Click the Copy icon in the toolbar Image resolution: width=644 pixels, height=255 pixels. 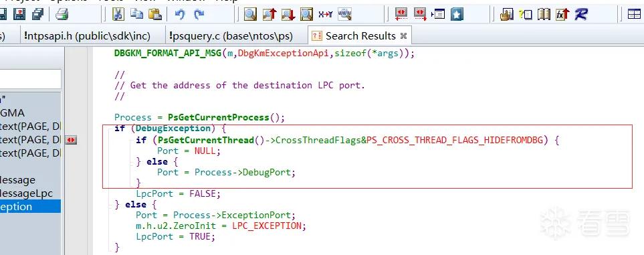tap(136, 15)
